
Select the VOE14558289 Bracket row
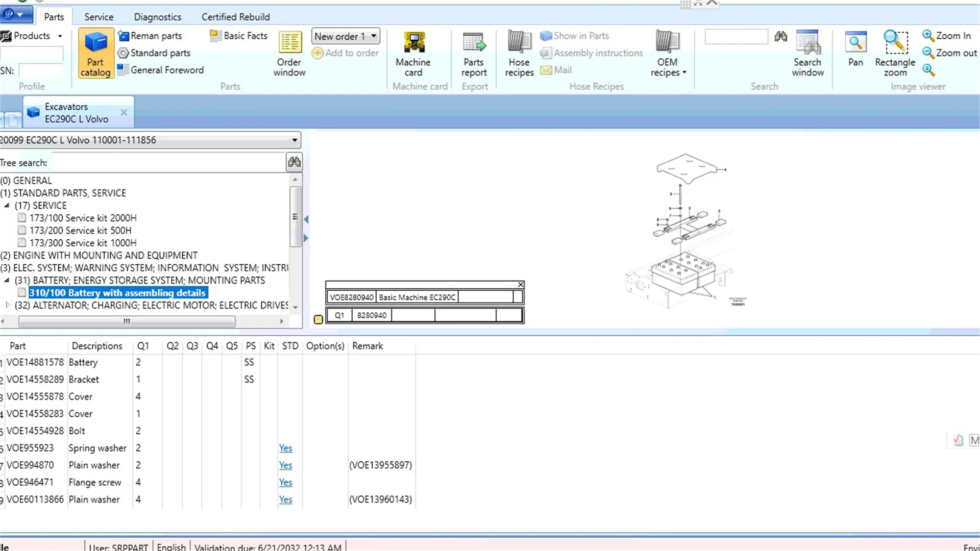pos(207,380)
